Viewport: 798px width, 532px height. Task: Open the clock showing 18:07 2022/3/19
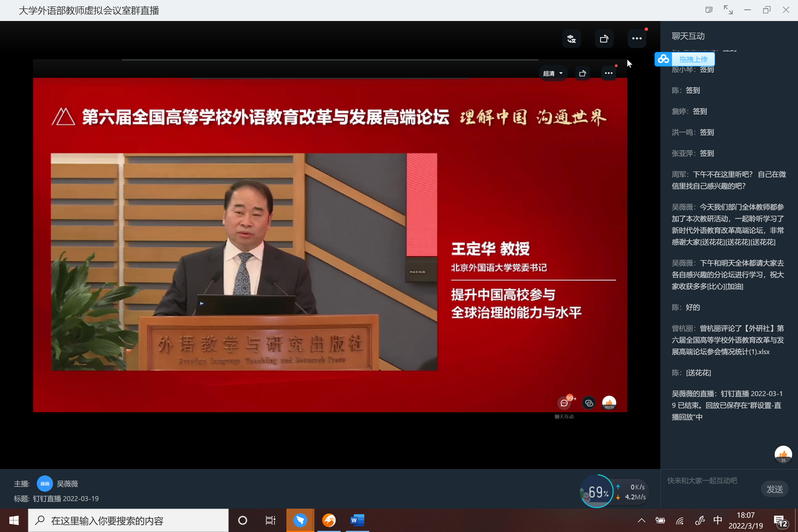click(x=746, y=520)
